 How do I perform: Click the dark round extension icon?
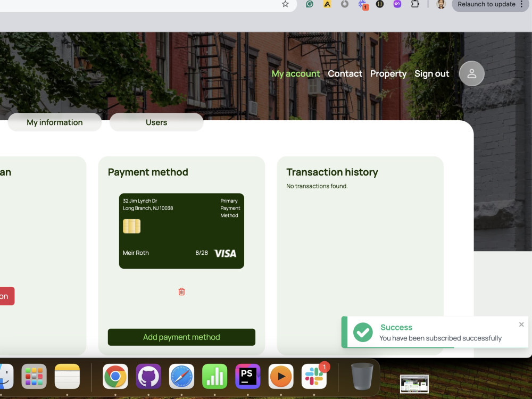click(x=380, y=4)
